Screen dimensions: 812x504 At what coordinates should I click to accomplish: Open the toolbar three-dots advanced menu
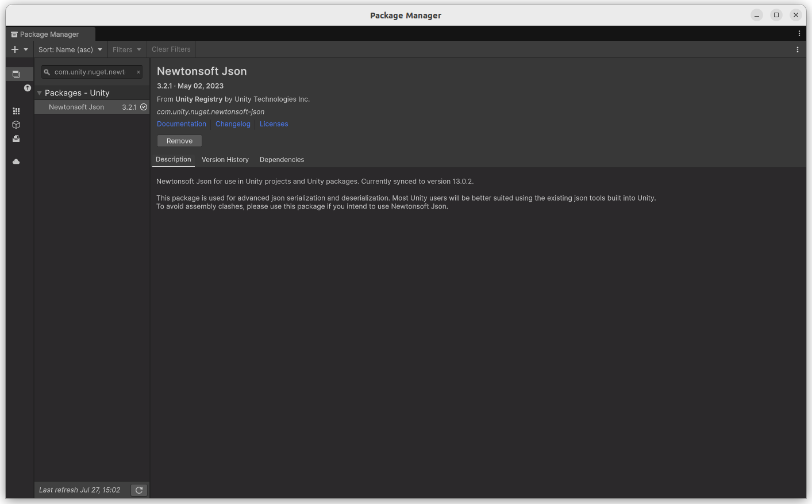click(x=798, y=49)
